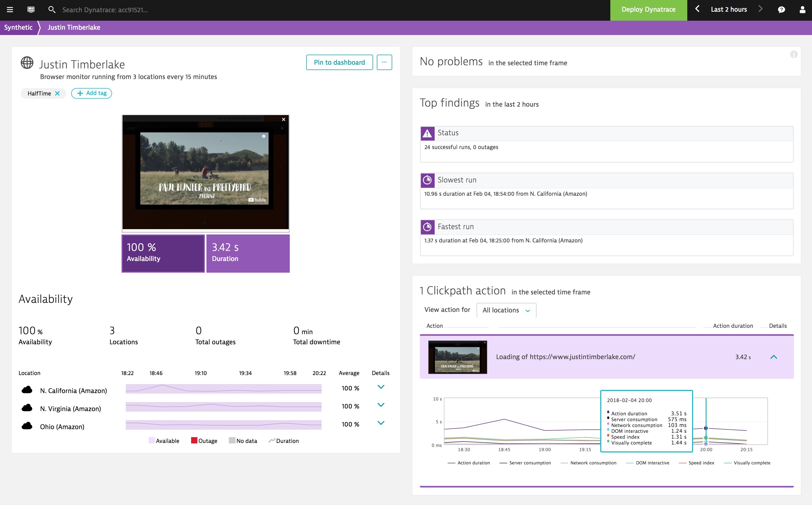Expand N. California details chevron

(381, 387)
